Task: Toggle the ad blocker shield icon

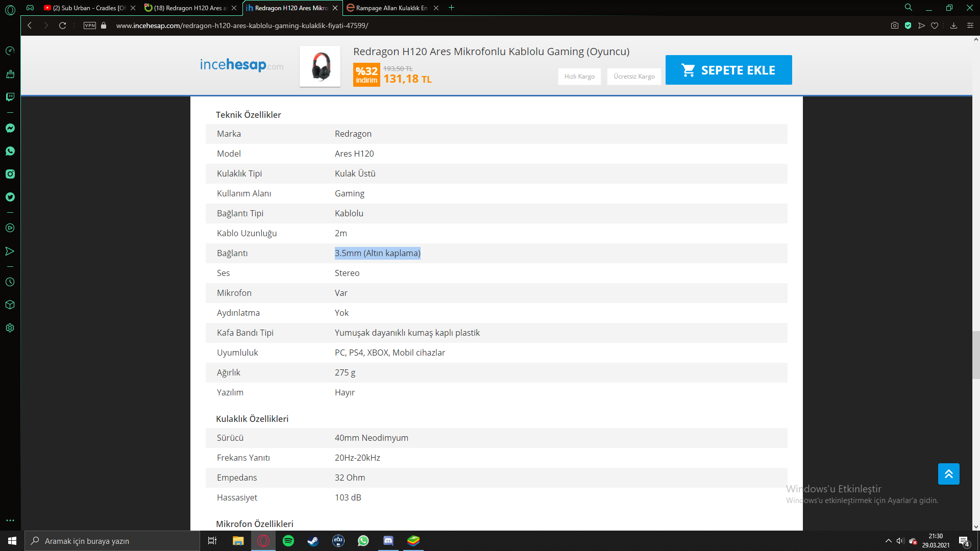Action: (908, 26)
